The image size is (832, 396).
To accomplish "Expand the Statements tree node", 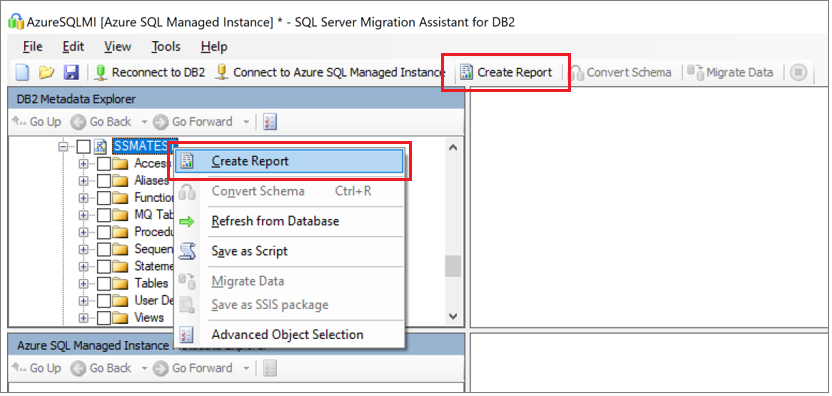I will point(83,266).
